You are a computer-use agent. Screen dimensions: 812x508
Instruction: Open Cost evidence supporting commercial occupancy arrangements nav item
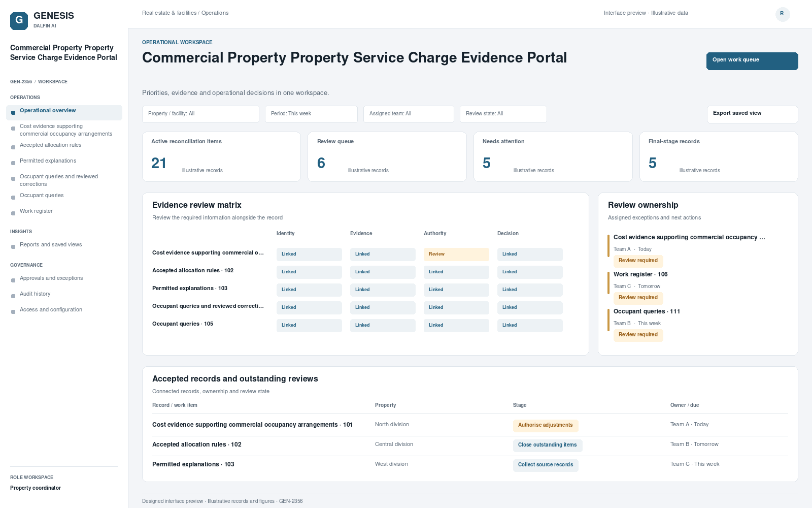click(64, 130)
